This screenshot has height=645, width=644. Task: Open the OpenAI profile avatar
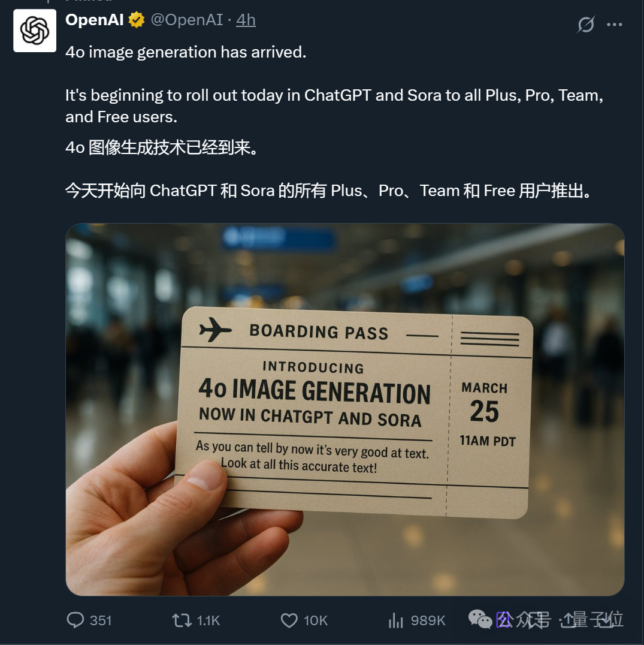[35, 31]
